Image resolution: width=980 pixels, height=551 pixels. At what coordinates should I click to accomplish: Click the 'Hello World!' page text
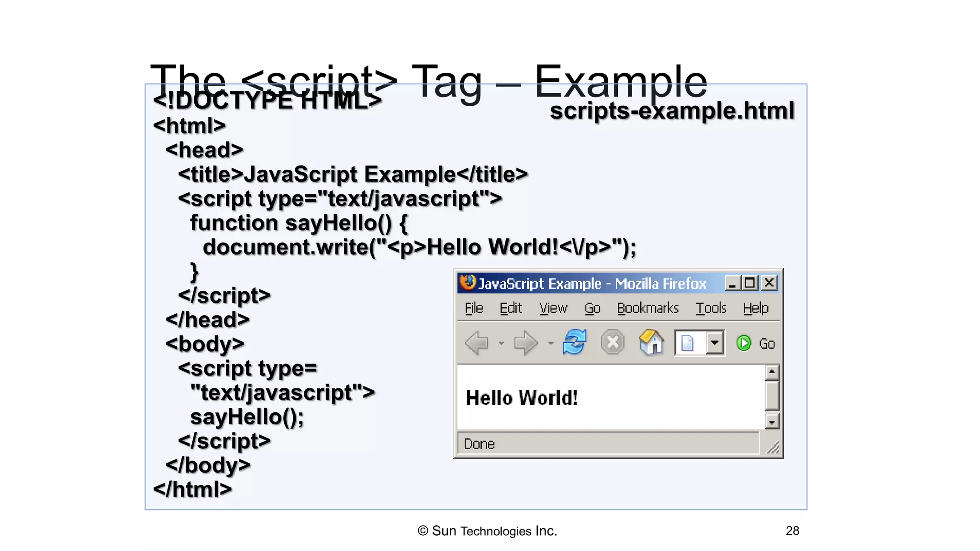[522, 398]
